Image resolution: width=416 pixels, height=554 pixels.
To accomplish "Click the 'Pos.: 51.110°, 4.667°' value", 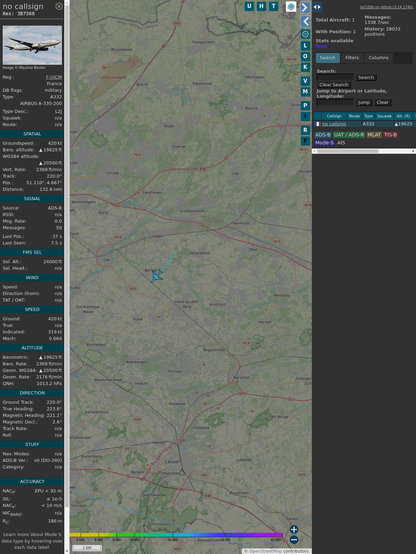I will [44, 183].
